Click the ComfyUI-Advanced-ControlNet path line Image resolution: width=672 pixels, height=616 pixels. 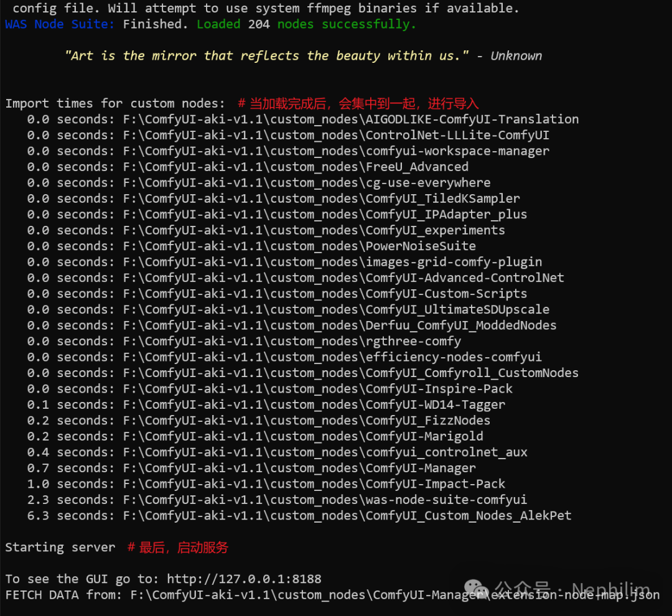coord(296,278)
